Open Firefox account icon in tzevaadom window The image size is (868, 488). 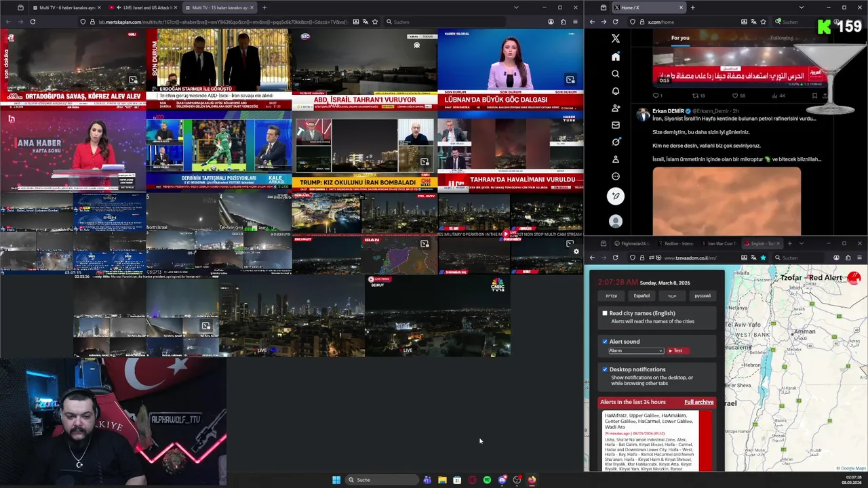[x=836, y=258]
